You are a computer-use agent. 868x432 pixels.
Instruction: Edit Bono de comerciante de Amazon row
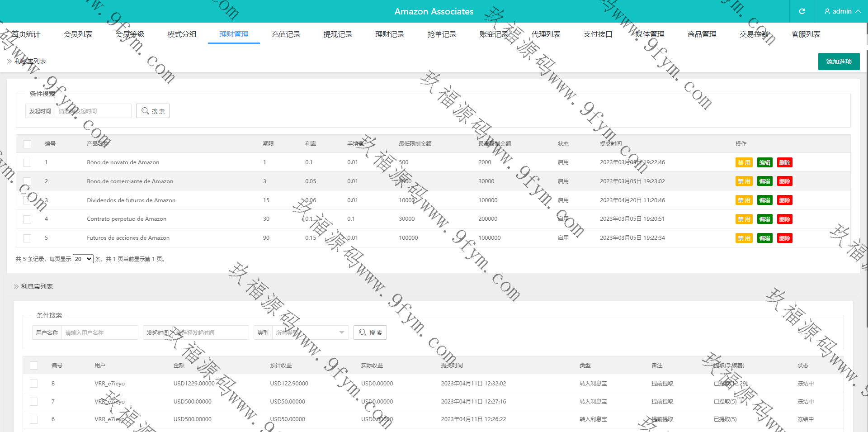coord(764,181)
